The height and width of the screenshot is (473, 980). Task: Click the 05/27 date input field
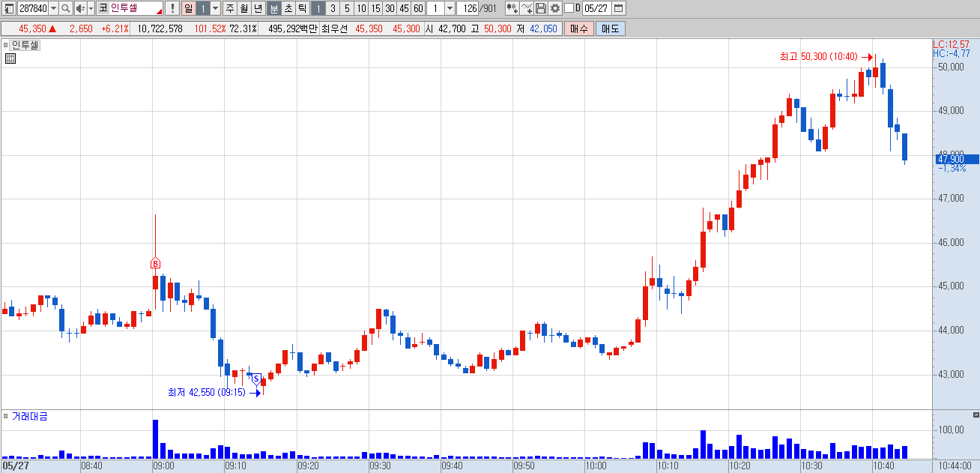(x=597, y=8)
